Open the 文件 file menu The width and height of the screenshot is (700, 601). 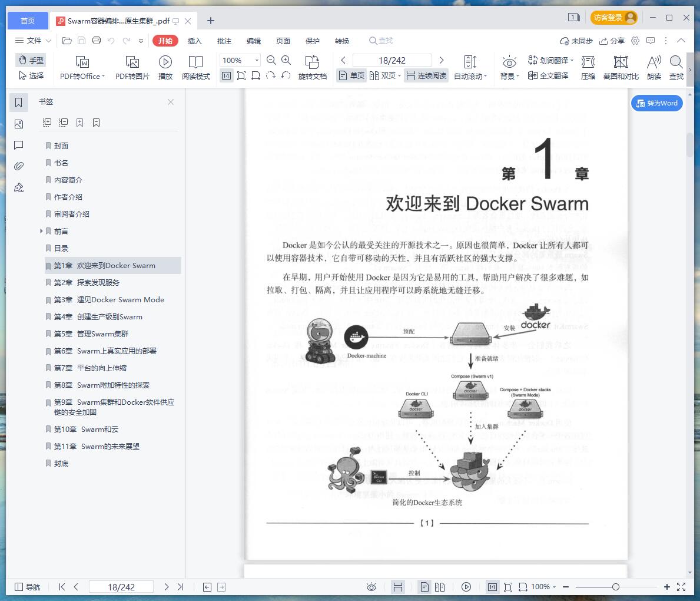pyautogui.click(x=33, y=41)
